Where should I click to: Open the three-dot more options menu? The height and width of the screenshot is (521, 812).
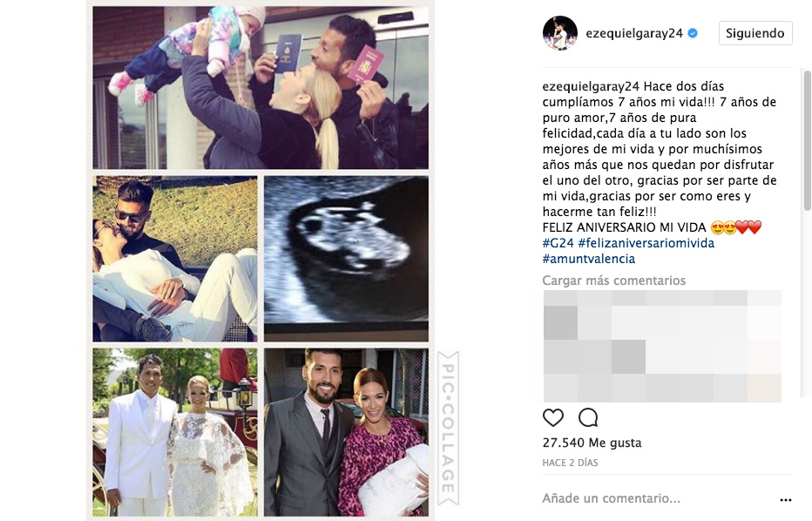click(785, 500)
